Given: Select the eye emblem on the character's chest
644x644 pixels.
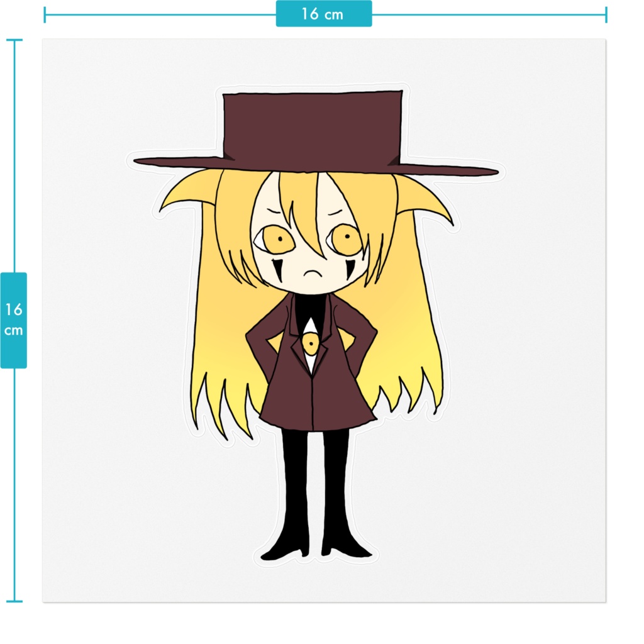Looking at the screenshot, I should tap(312, 343).
